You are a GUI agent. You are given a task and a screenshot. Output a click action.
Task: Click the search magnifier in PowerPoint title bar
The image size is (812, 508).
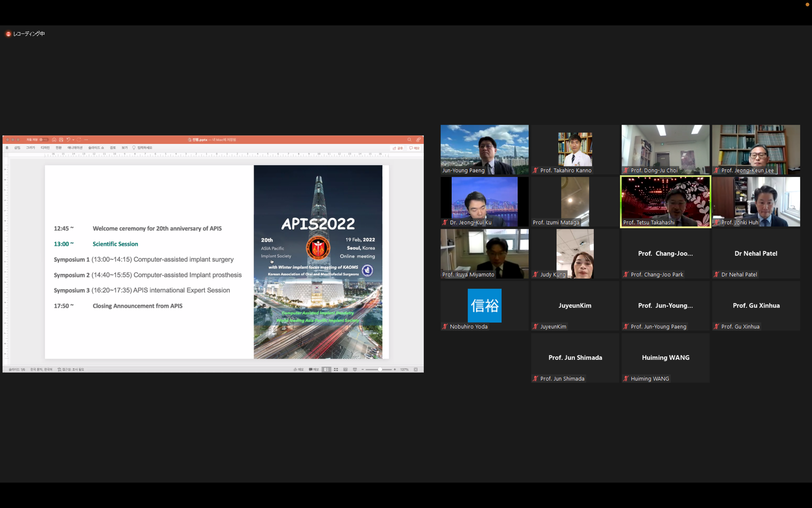coord(409,140)
